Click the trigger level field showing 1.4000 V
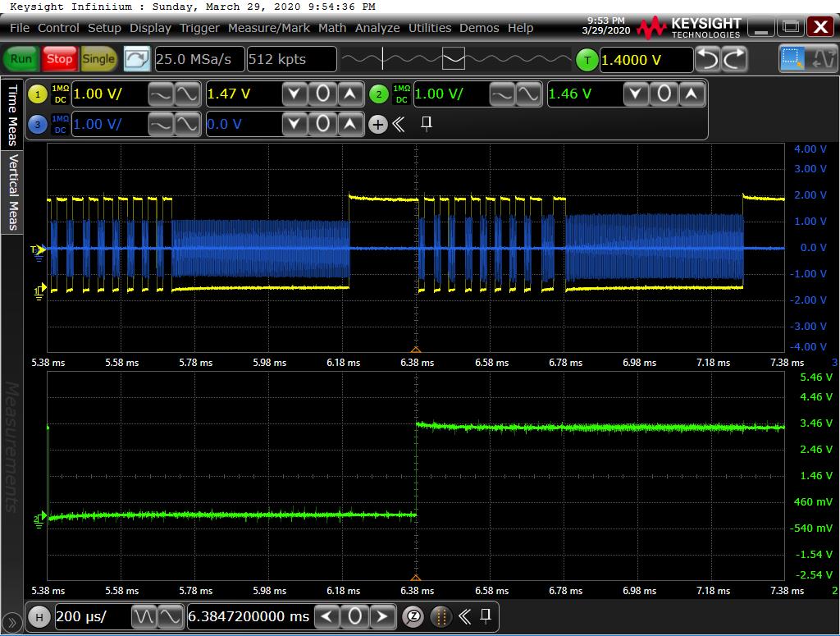The height and width of the screenshot is (636, 840). tap(645, 60)
